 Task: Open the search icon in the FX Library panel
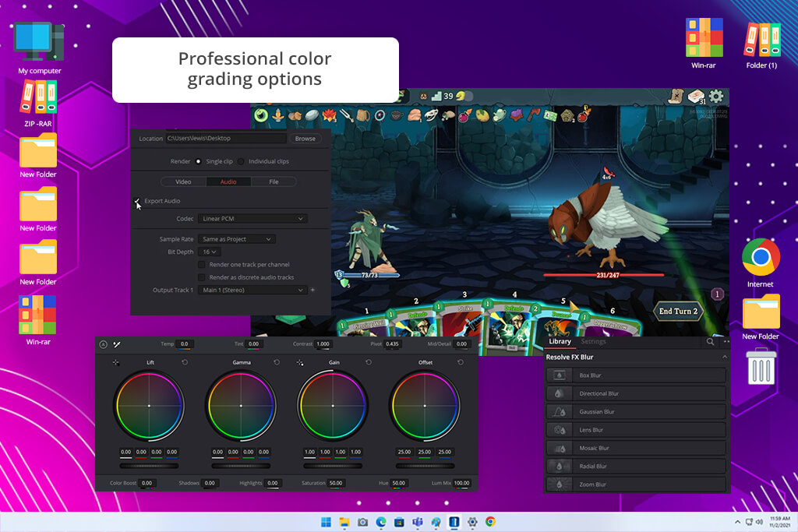pyautogui.click(x=711, y=342)
